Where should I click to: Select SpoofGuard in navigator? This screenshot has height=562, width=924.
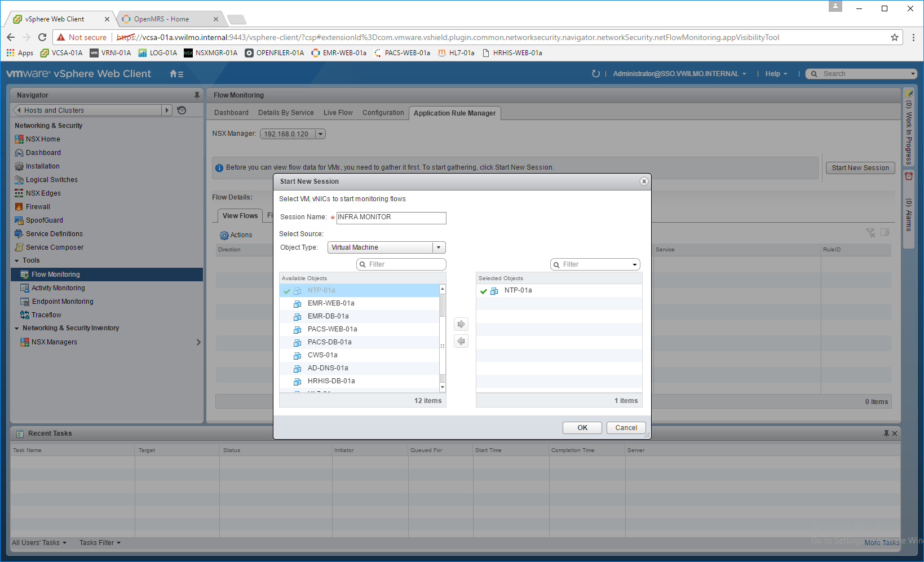(x=45, y=220)
